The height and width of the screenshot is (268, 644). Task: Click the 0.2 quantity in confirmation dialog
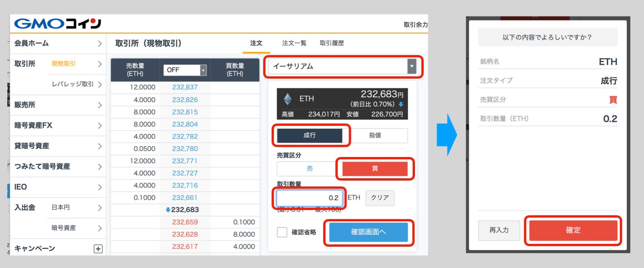610,119
